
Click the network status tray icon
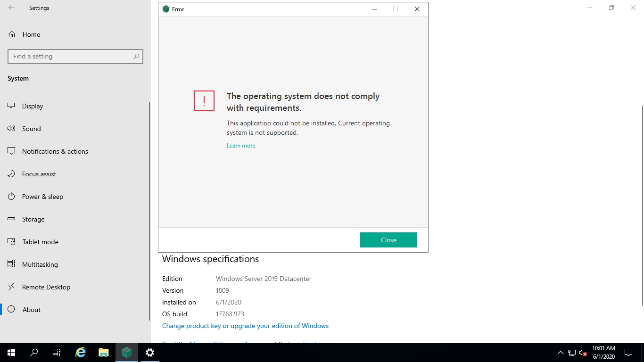(x=572, y=352)
